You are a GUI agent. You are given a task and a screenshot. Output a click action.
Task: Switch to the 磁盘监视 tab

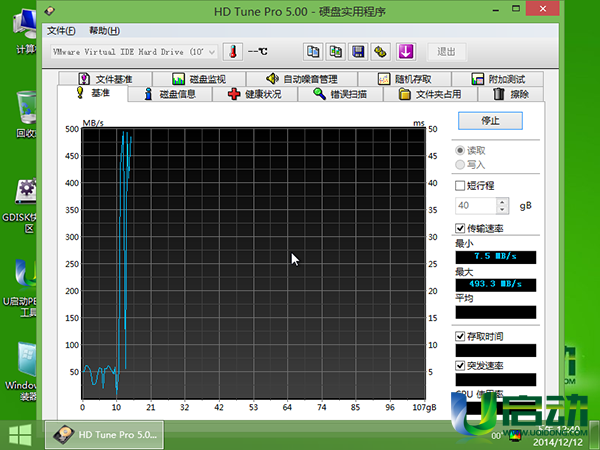199,79
